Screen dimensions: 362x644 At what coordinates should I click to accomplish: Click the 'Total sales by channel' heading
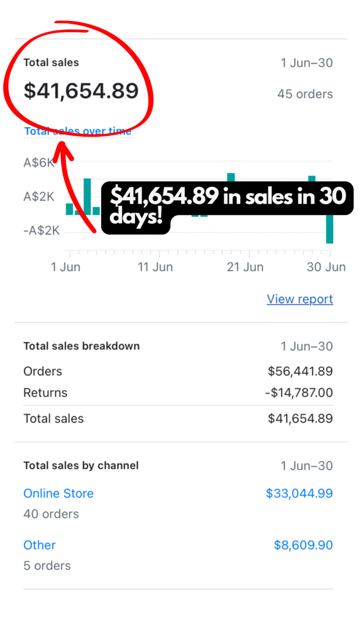click(81, 465)
